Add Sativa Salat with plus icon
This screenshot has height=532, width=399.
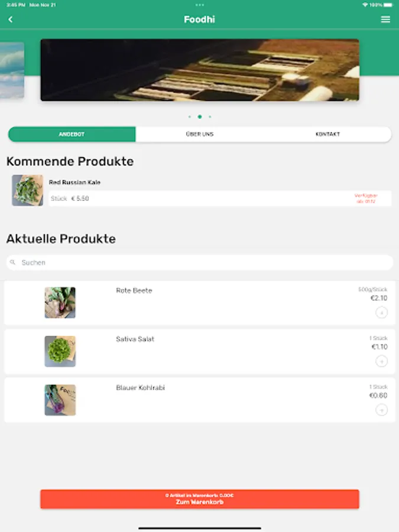pyautogui.click(x=381, y=361)
